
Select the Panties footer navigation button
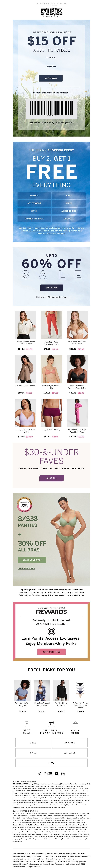(70, 743)
